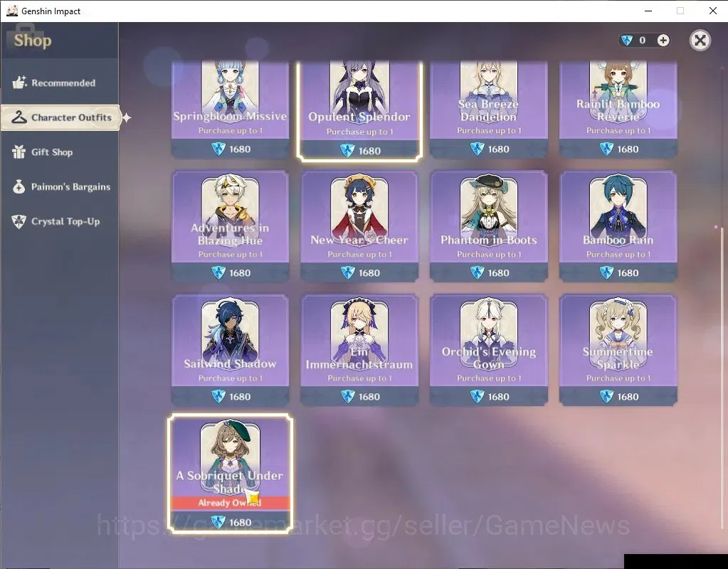Select the Adventures in Blazing Hue outfit
Screen dimensions: 728x569
[x=231, y=226]
